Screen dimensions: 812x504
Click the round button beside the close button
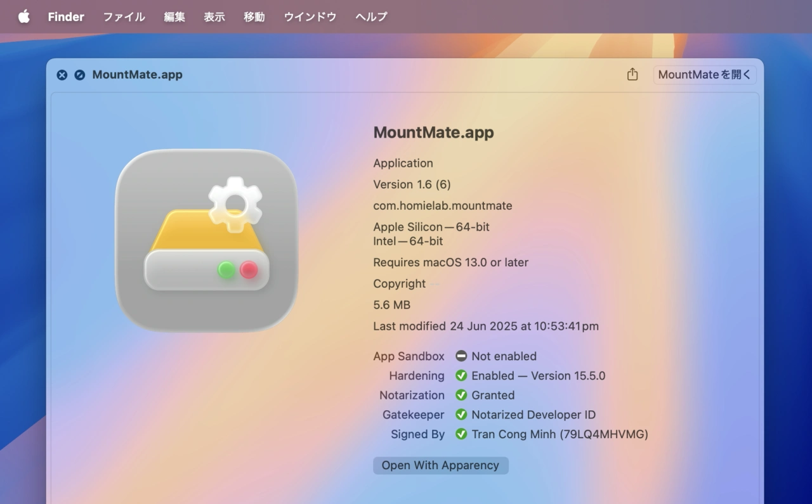coord(79,75)
